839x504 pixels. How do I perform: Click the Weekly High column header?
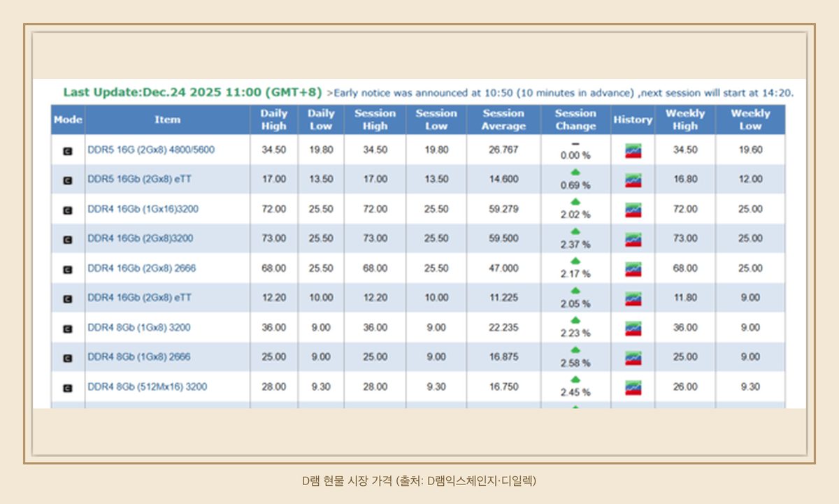[685, 120]
